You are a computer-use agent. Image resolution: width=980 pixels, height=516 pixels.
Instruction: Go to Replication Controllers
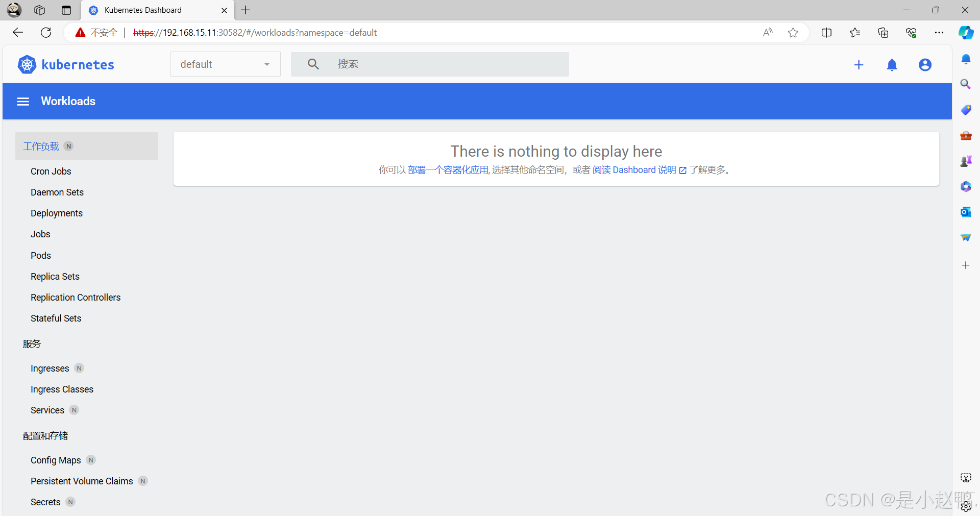76,298
